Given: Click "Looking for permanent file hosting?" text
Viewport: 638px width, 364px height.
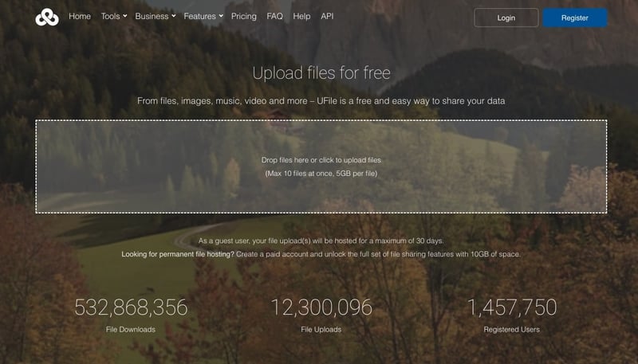Looking at the screenshot, I should pos(177,254).
